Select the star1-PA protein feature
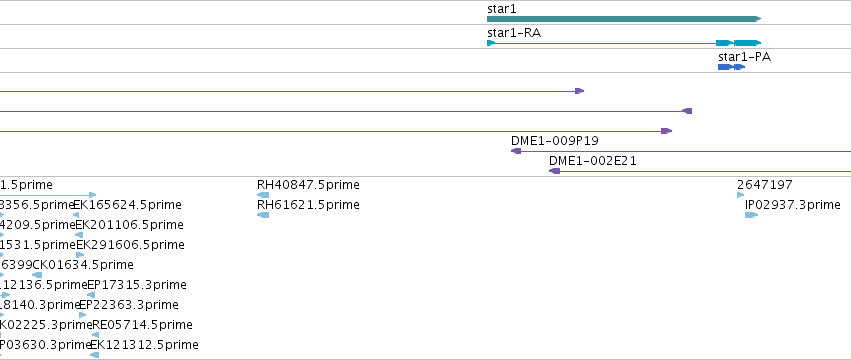This screenshot has height=360, width=851. [x=731, y=67]
